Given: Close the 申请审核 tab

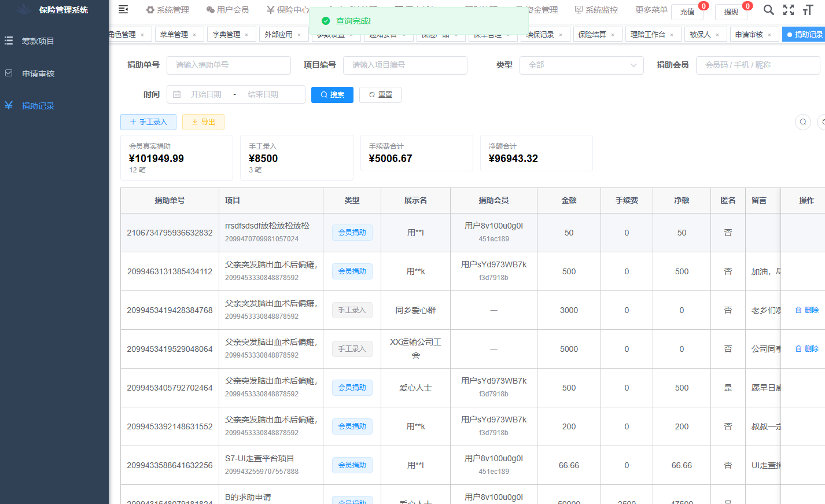Looking at the screenshot, I should pos(769,35).
